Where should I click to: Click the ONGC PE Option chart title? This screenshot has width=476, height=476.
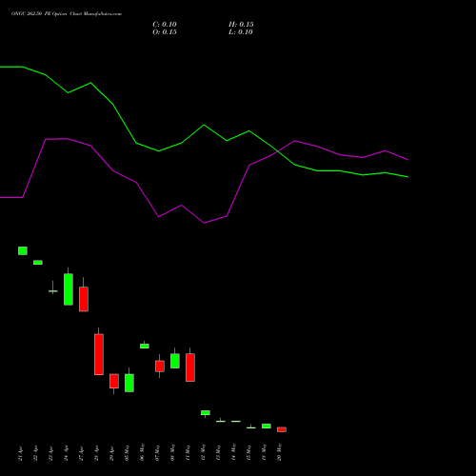67,14
